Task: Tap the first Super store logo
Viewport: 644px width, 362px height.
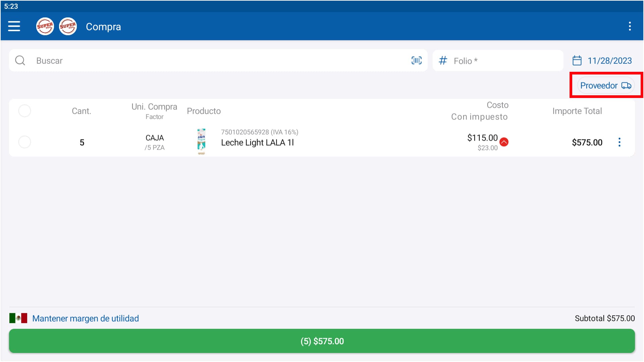Action: 45,26
